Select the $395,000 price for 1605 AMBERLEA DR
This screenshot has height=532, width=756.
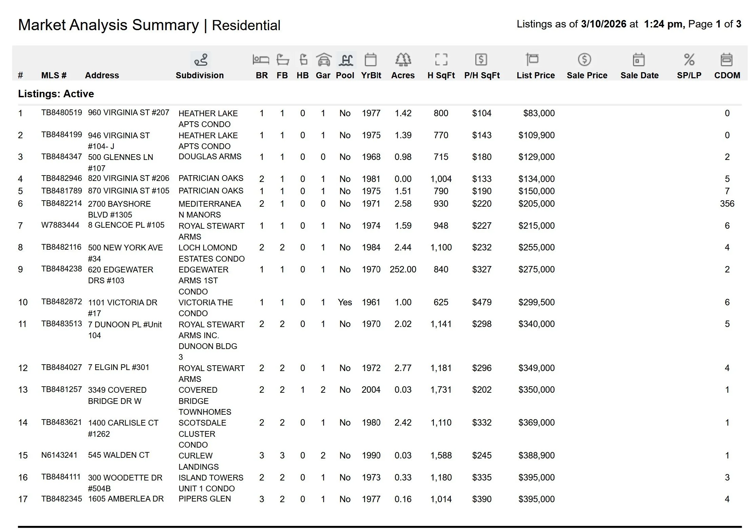(536, 499)
